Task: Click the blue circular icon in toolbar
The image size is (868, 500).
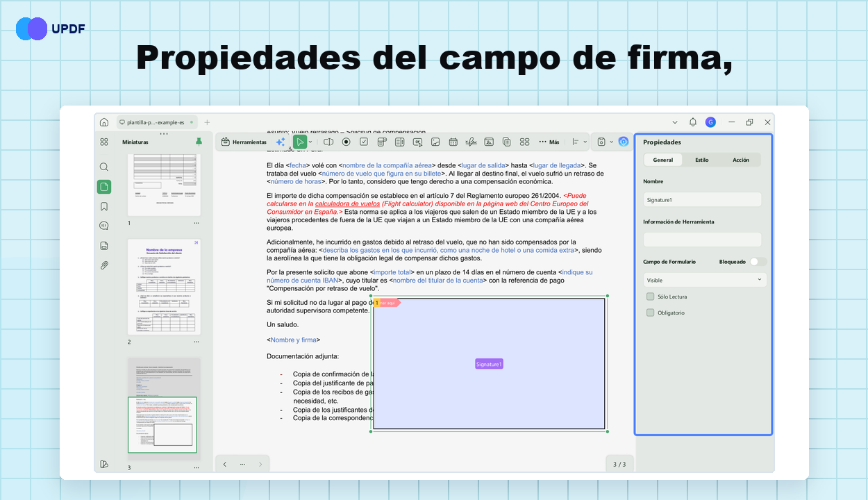Action: tap(623, 142)
